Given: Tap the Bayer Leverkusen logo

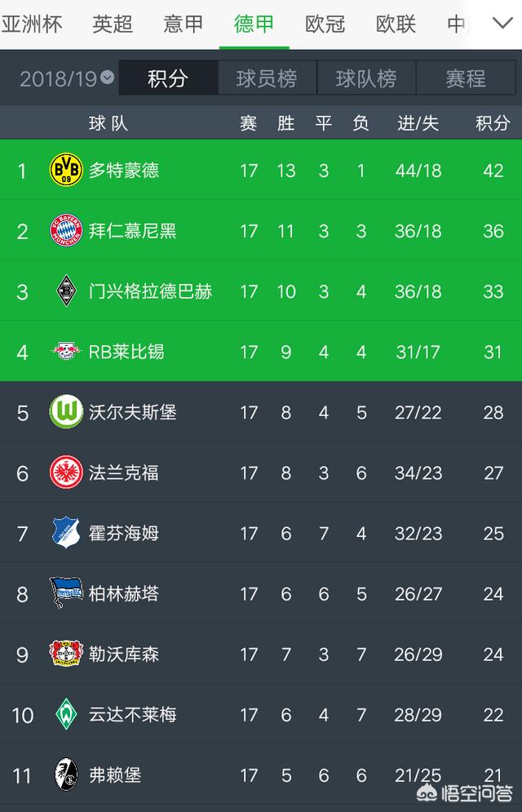Looking at the screenshot, I should [66, 654].
